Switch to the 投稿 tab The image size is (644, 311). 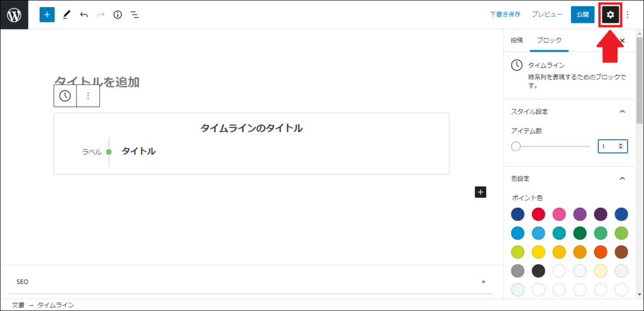[x=516, y=40]
